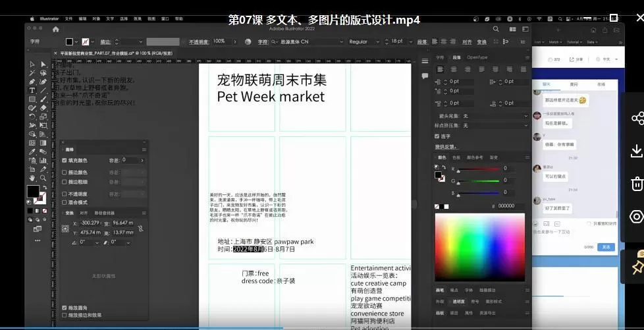The image size is (644, 330).
Task: Click the trash icon in player sidebar
Action: coord(637,183)
